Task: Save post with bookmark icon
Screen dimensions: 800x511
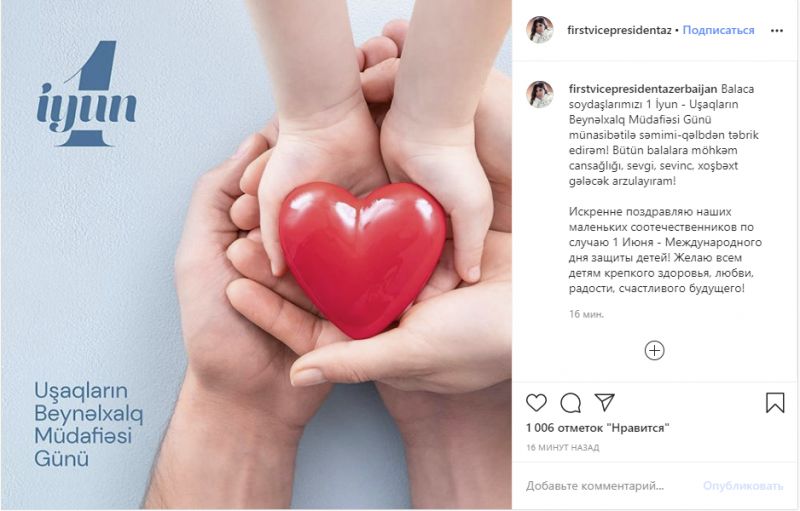Action: point(775,402)
